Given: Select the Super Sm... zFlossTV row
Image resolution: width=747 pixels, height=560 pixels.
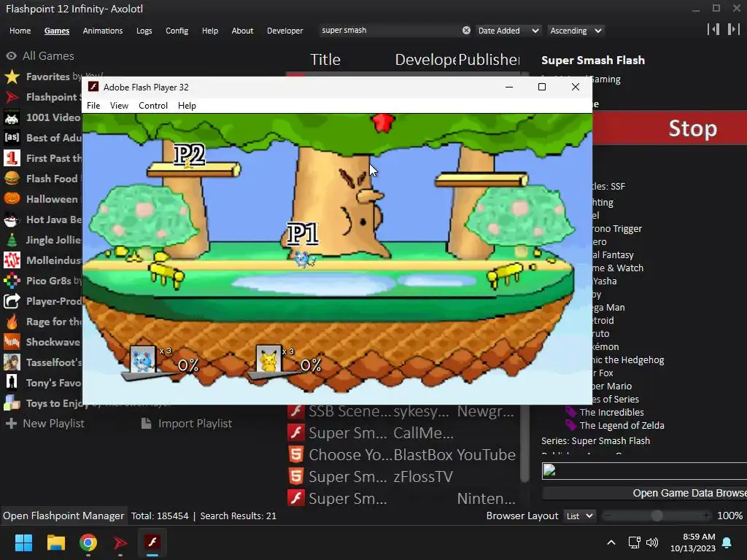Looking at the screenshot, I should point(403,476).
